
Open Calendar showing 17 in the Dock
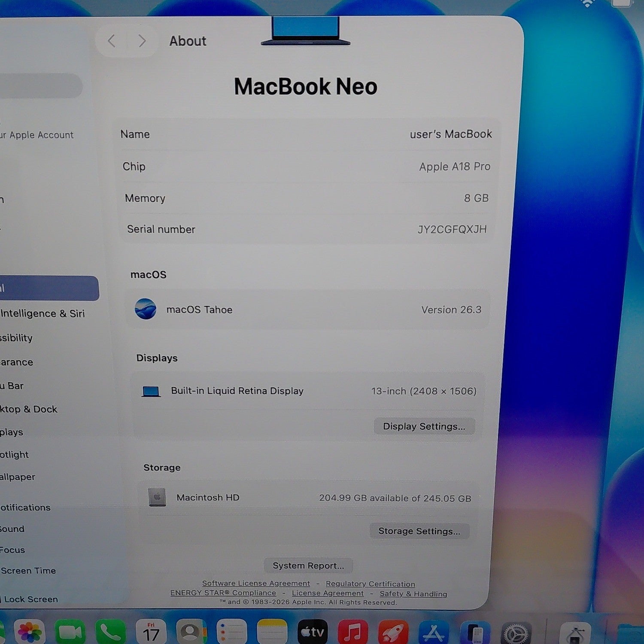click(x=151, y=632)
